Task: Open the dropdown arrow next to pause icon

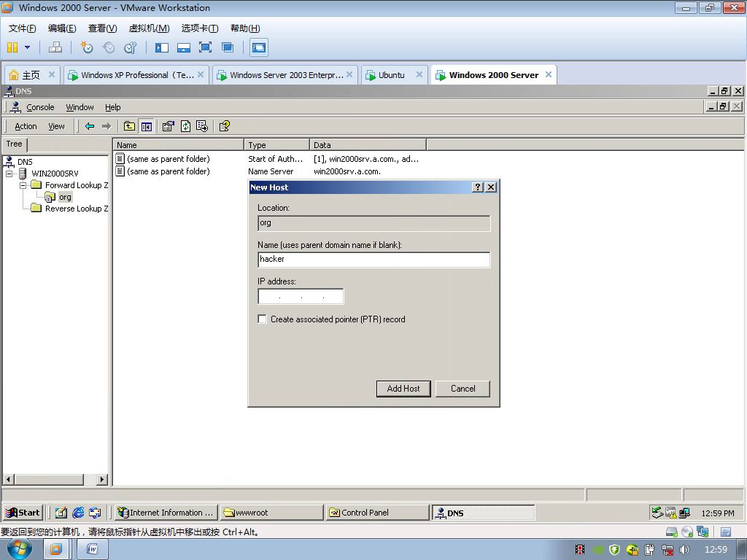Action: coord(27,47)
